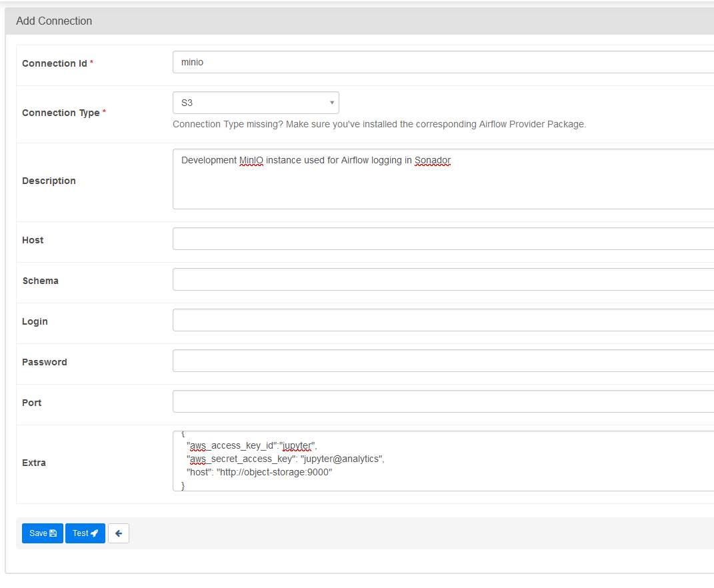
Task: Click the Schema input field
Action: tap(400, 279)
